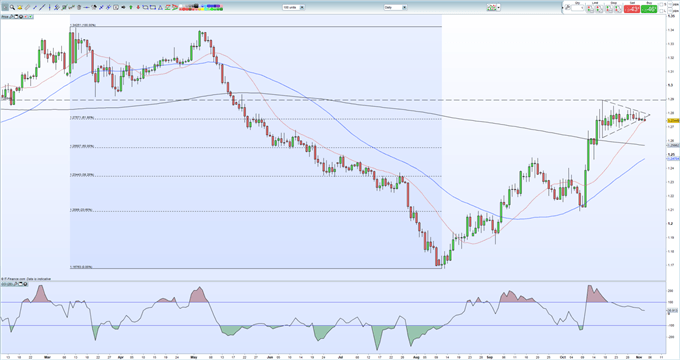Click the yellow alert bell icon
Screen dimensions: 680x360
click(20, 7)
